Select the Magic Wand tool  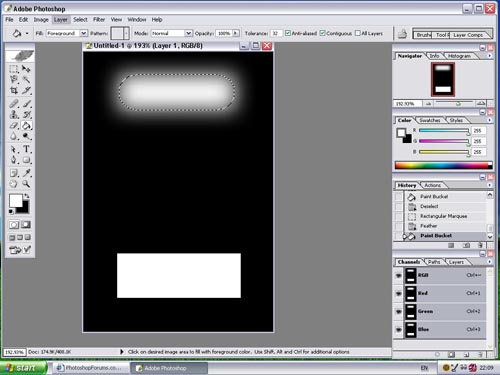(26, 80)
